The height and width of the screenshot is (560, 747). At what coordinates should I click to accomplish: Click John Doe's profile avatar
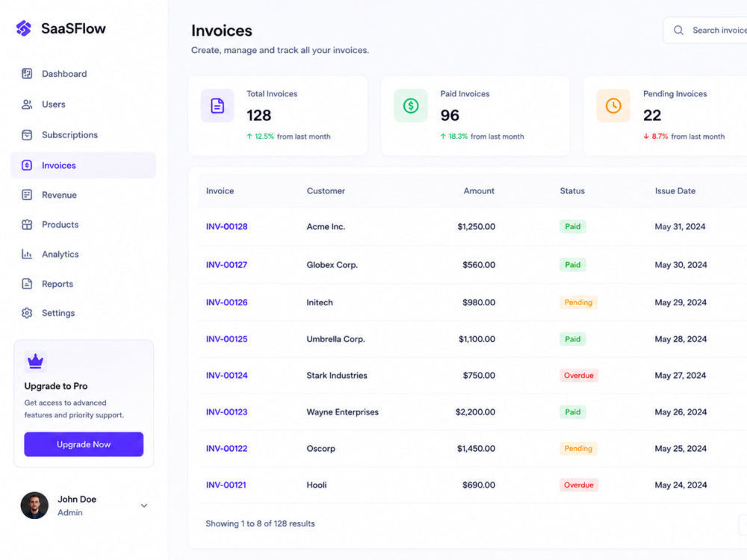tap(34, 505)
